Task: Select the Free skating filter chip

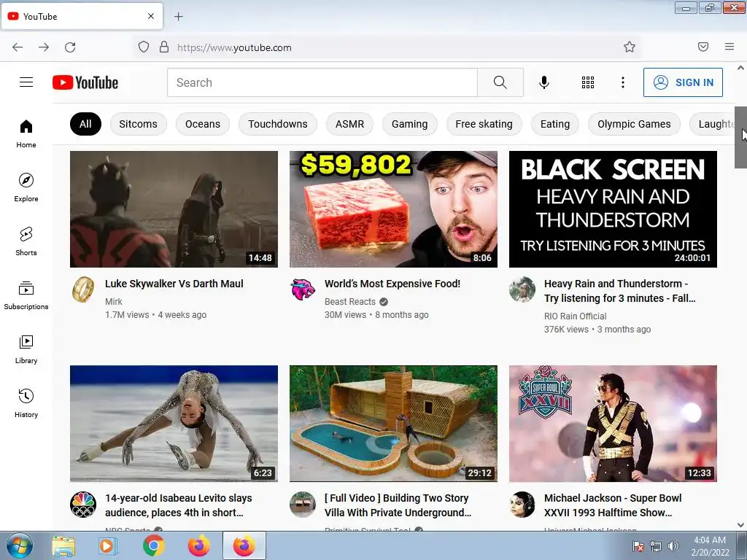Action: 484,124
